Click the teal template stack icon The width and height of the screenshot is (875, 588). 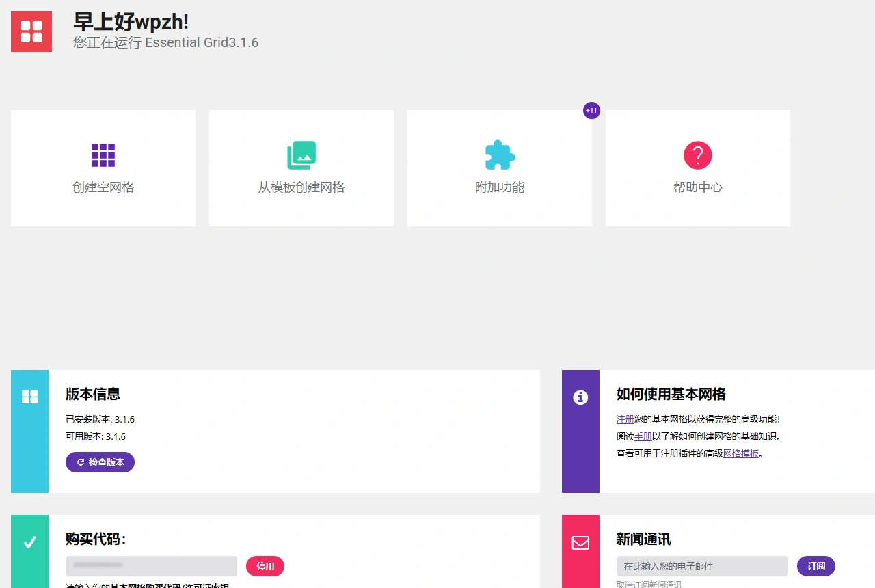coord(301,155)
